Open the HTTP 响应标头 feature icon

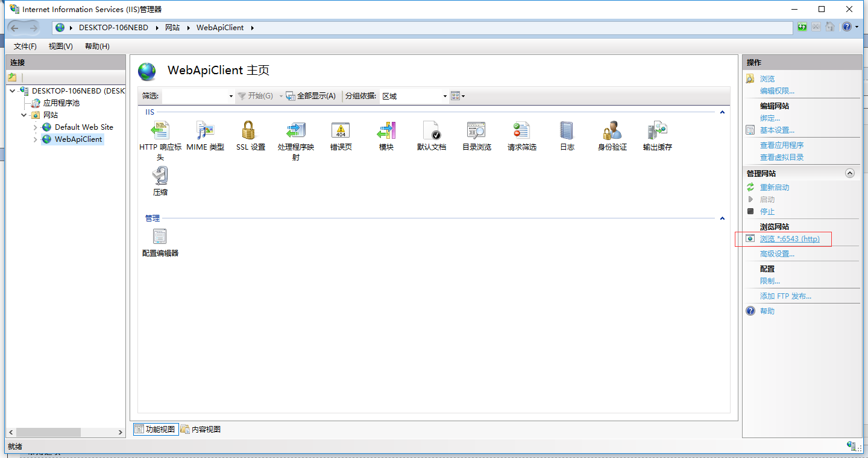(160, 130)
